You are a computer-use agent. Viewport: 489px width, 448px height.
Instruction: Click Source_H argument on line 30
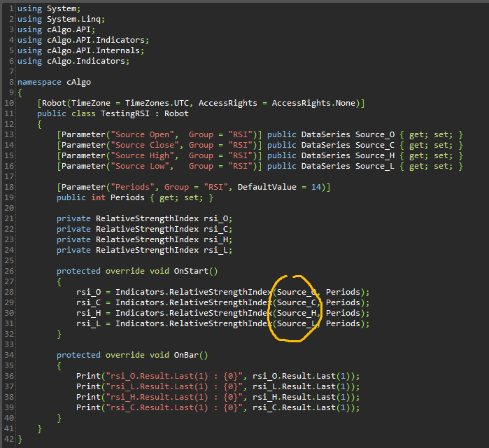tap(297, 313)
